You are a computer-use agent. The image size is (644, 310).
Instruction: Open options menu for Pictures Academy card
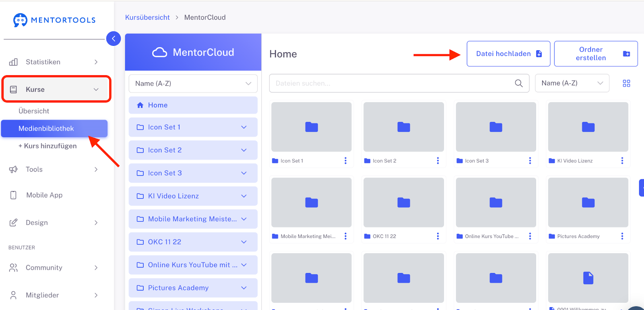(x=622, y=236)
